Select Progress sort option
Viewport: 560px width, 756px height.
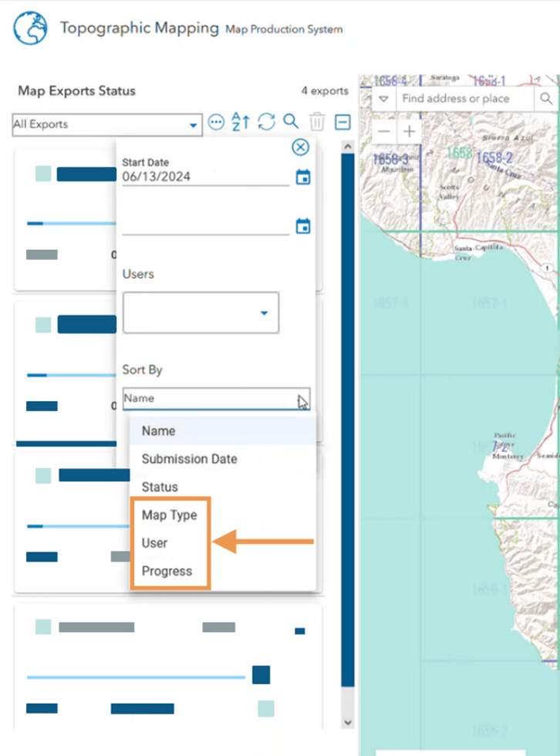coord(223,571)
